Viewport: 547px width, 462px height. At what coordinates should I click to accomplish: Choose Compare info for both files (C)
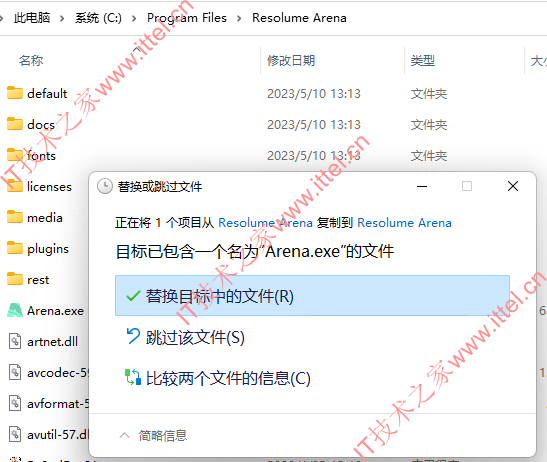[x=218, y=378]
